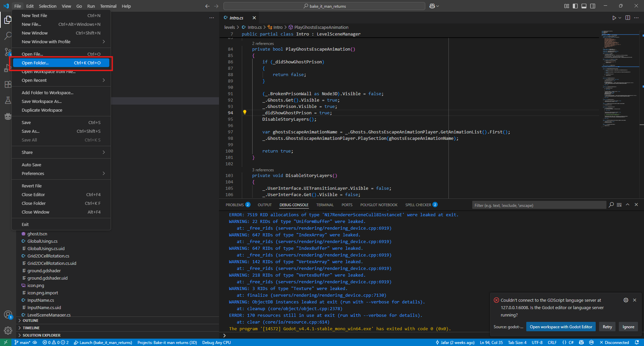Maximize the panel with the chevron up
Viewport: 644px width, 346px height.
click(628, 205)
